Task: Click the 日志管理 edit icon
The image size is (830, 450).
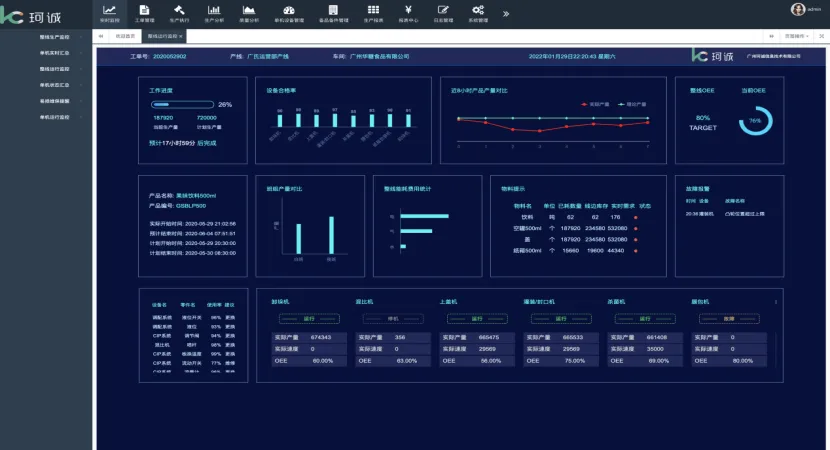Action: click(x=443, y=13)
